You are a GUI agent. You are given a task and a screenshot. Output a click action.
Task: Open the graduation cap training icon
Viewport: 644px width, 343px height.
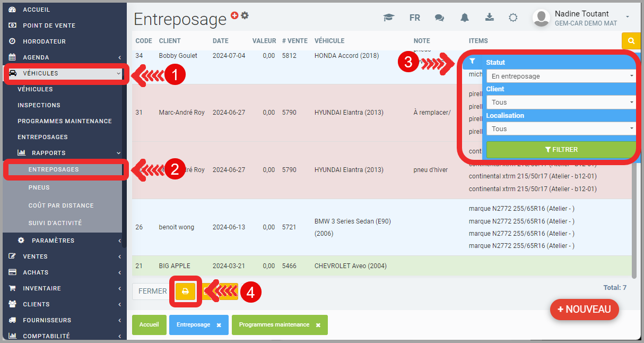click(x=389, y=18)
